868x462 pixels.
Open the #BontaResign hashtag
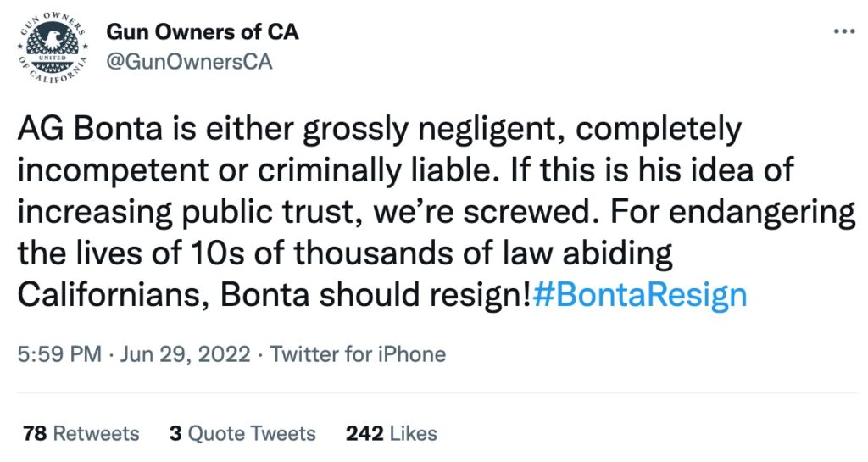pyautogui.click(x=640, y=294)
